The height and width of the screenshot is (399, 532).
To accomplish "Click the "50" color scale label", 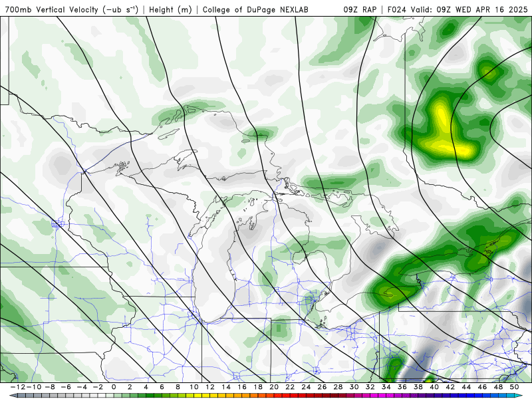I will tap(514, 387).
